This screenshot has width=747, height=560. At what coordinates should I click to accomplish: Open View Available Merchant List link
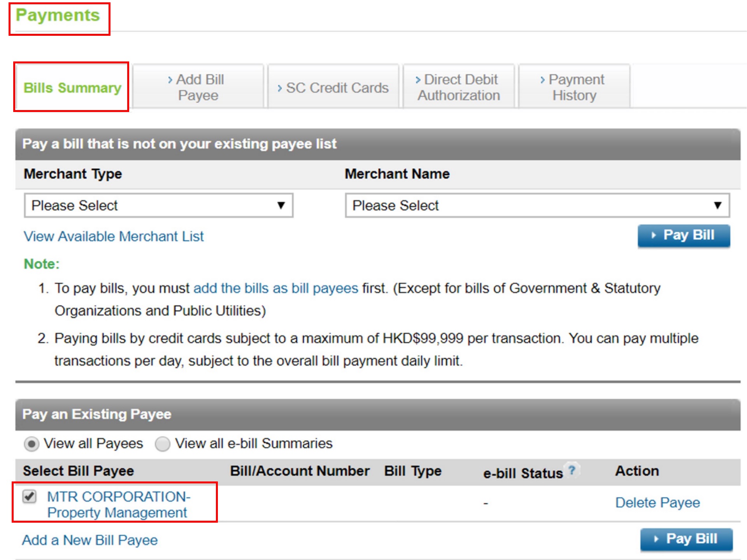coord(113,236)
